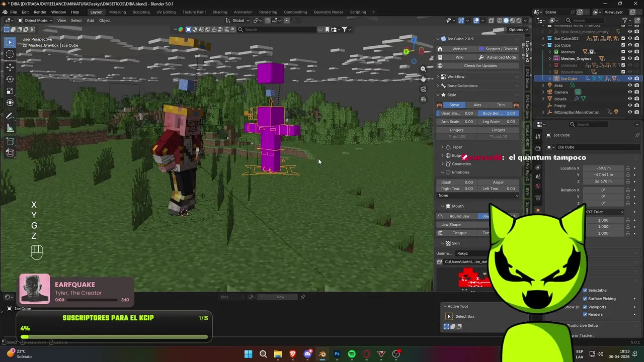The width and height of the screenshot is (644, 362).
Task: Select the Thin style button
Action: (501, 105)
